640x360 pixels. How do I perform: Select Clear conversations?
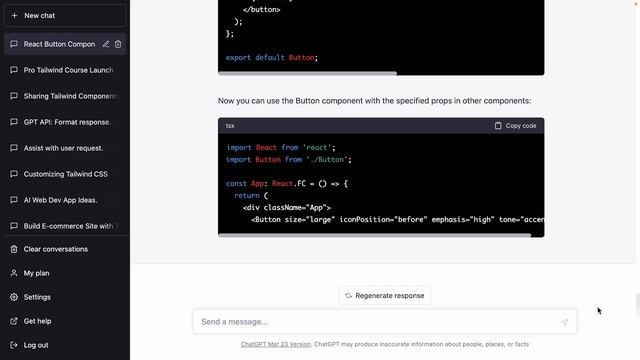click(x=65, y=249)
